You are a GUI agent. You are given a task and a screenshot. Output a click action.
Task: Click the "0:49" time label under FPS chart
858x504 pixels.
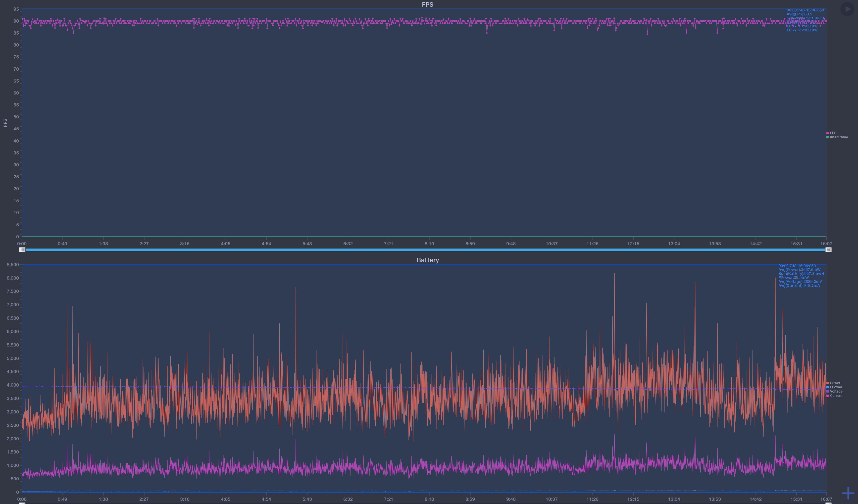point(62,244)
